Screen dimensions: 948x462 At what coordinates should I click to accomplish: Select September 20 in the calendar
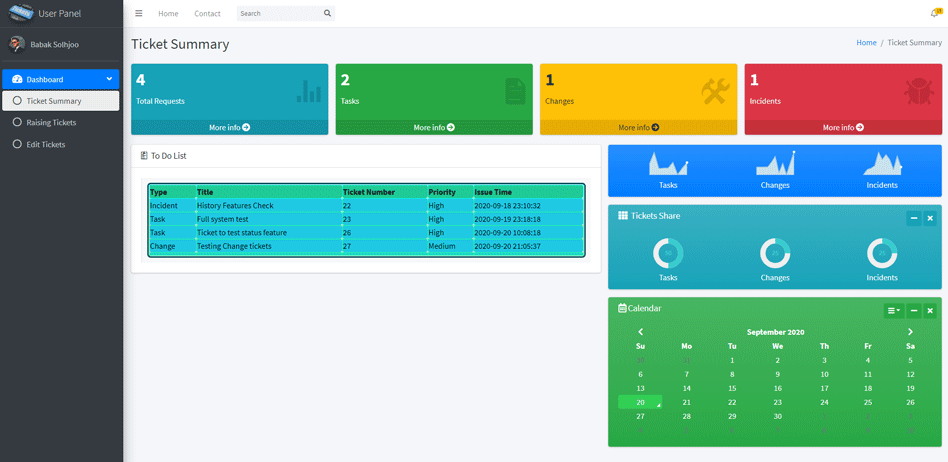pos(640,403)
